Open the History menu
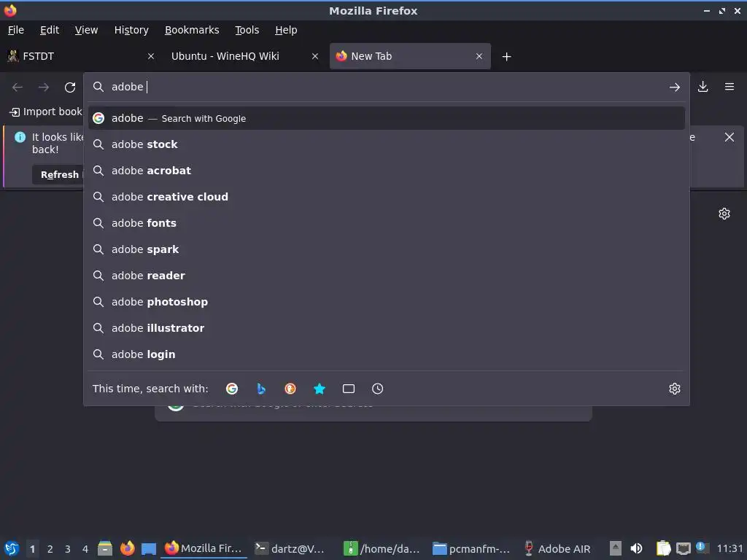This screenshot has height=560, width=747. (x=131, y=30)
